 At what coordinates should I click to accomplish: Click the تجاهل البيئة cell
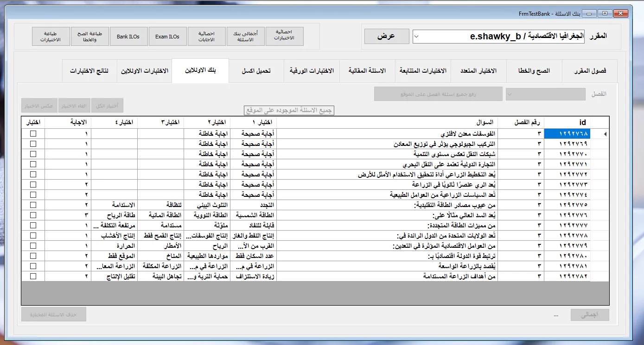coord(160,276)
